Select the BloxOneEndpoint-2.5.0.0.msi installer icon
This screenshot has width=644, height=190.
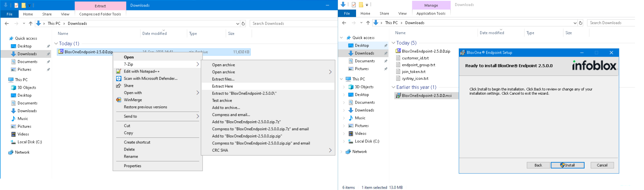(398, 96)
